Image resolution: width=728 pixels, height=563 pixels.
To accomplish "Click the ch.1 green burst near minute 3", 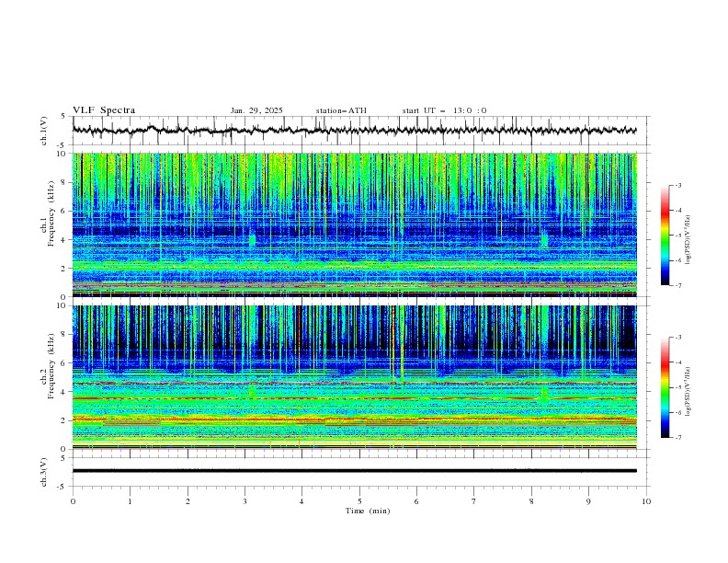I will (252, 240).
